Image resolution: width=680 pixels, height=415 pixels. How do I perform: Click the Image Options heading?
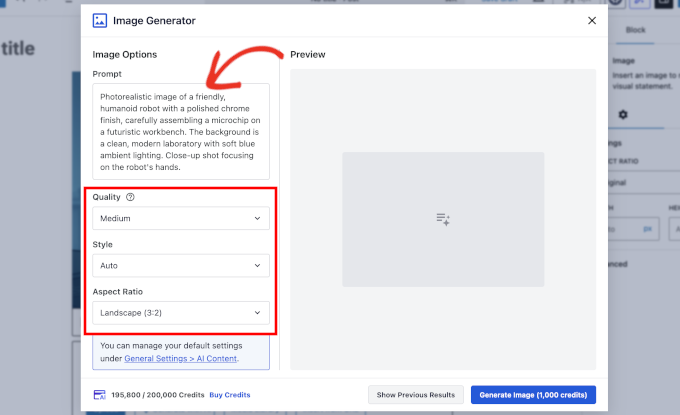(x=125, y=54)
